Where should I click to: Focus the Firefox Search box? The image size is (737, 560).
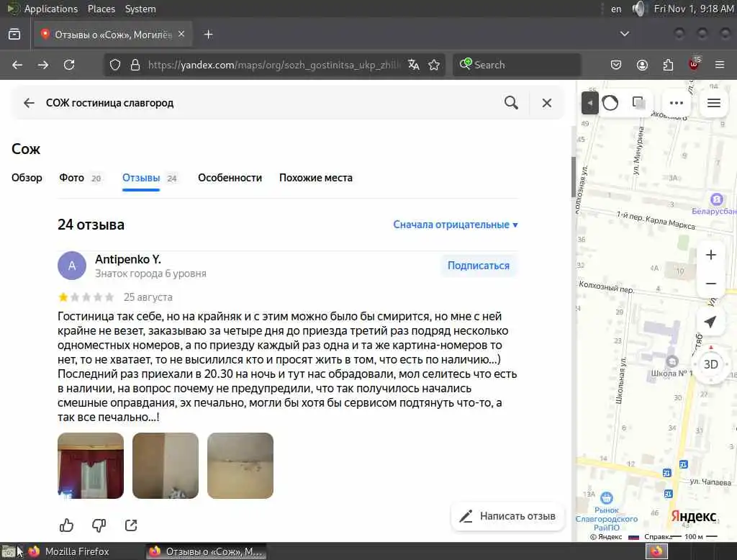[x=517, y=65]
